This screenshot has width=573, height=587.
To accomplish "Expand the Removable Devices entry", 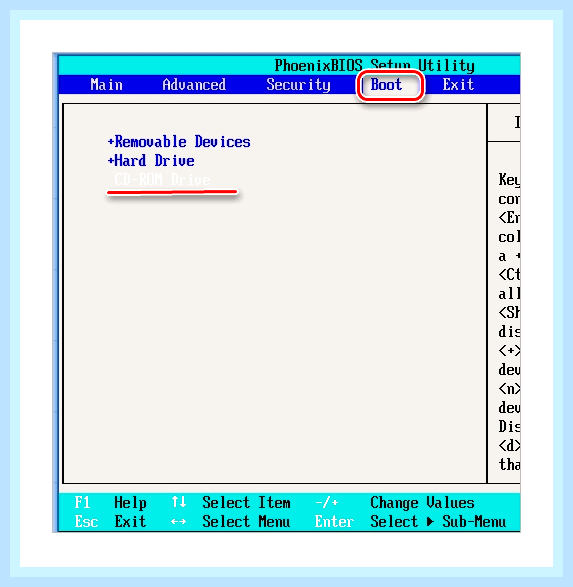I will (179, 142).
